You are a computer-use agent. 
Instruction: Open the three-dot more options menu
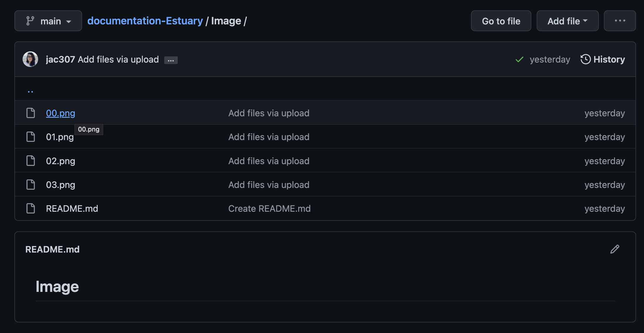pyautogui.click(x=620, y=21)
